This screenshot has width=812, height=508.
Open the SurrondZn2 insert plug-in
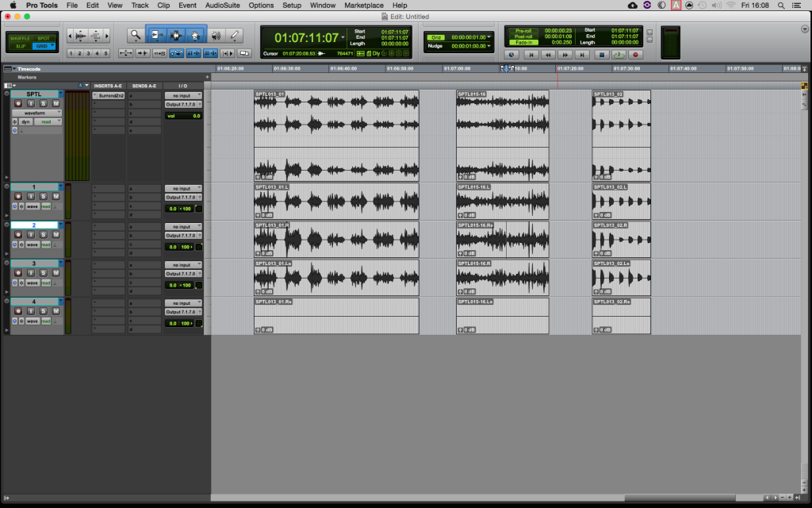[109, 96]
